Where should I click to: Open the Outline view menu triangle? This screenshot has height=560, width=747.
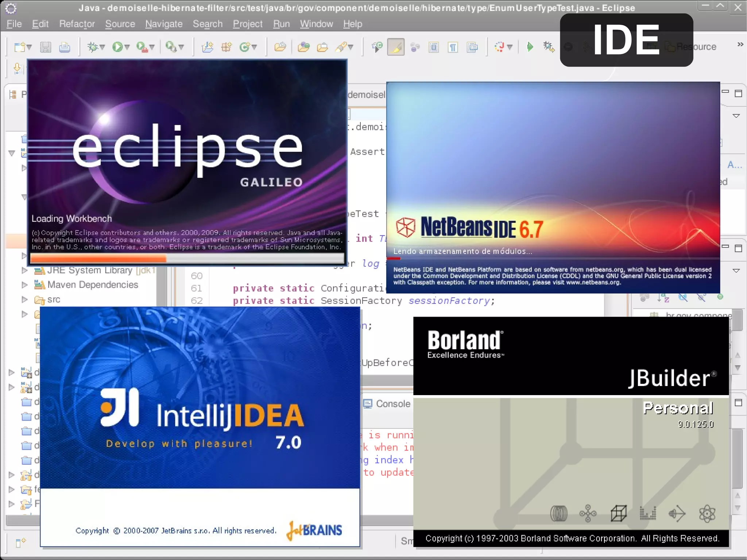pos(736,271)
